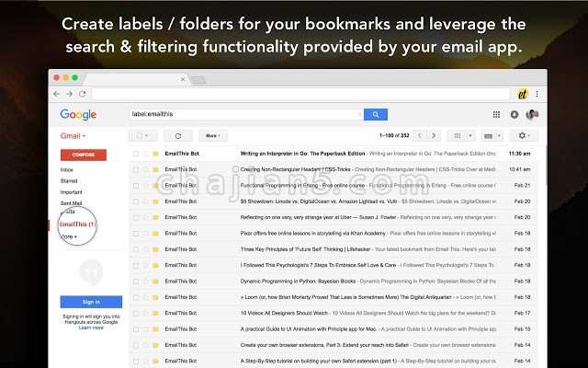
Task: Refresh the Gmail message list
Action: tap(178, 136)
